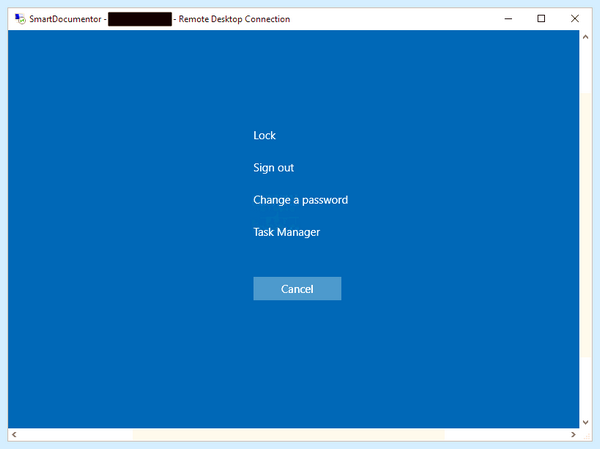Open the Remote Desktop Connection title bar icon
The width and height of the screenshot is (600, 449).
[20, 19]
